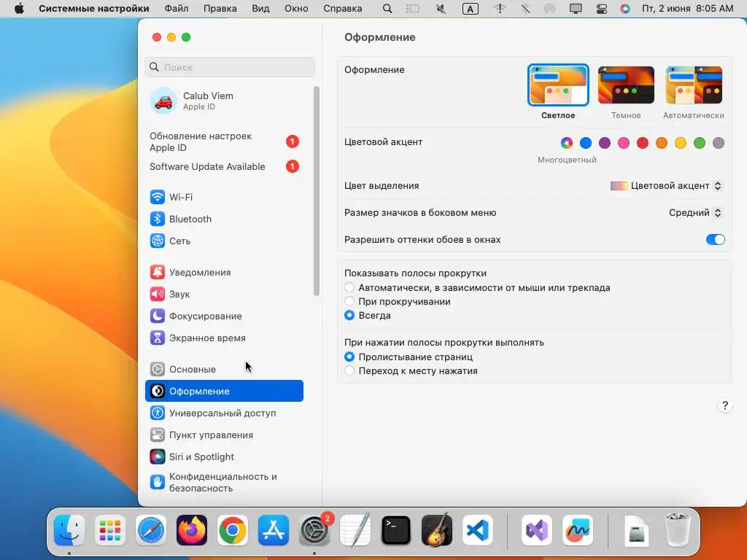Image resolution: width=747 pixels, height=560 pixels.
Task: Open Правка menu
Action: (x=220, y=9)
